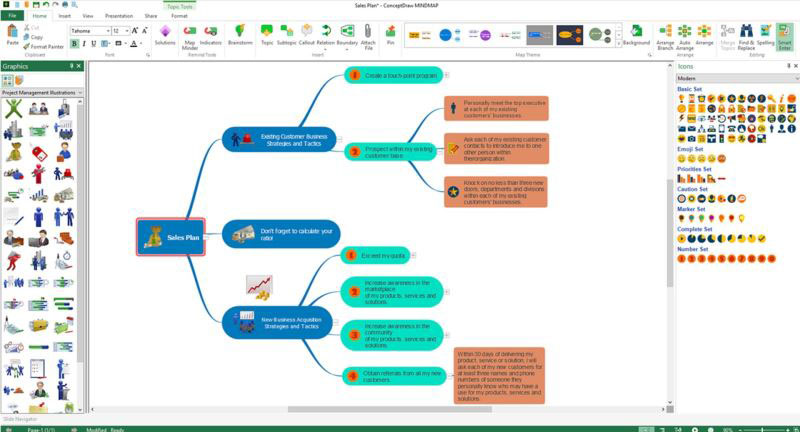Open the Indicators remind tool
This screenshot has width=800, height=432.
pos(211,35)
